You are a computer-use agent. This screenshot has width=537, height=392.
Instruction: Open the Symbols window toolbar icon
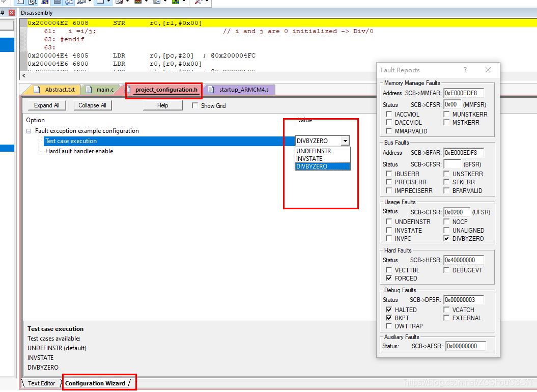point(45,2)
